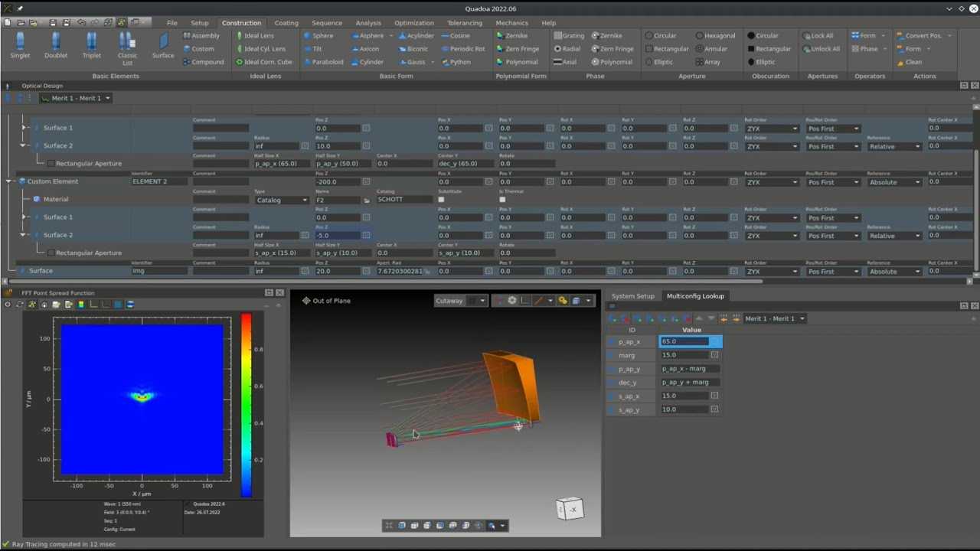This screenshot has height=551, width=980.
Task: Click the undo arrow in quick toolbar
Action: 82,23
